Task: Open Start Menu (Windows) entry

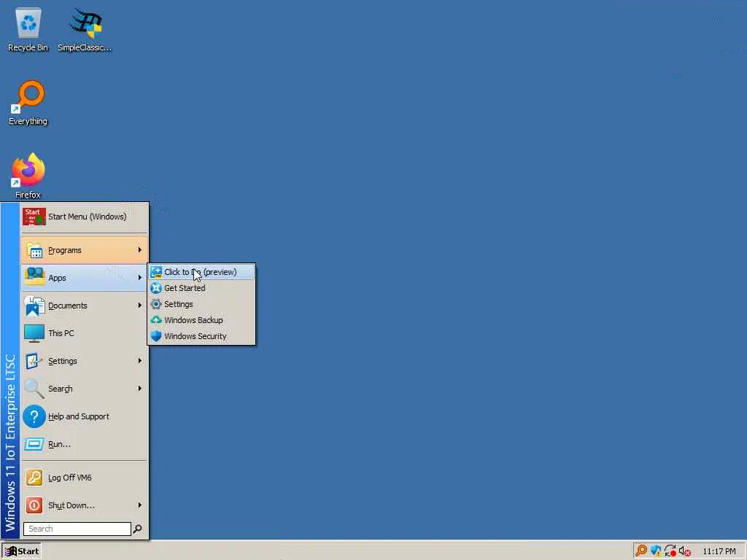Action: coord(85,217)
